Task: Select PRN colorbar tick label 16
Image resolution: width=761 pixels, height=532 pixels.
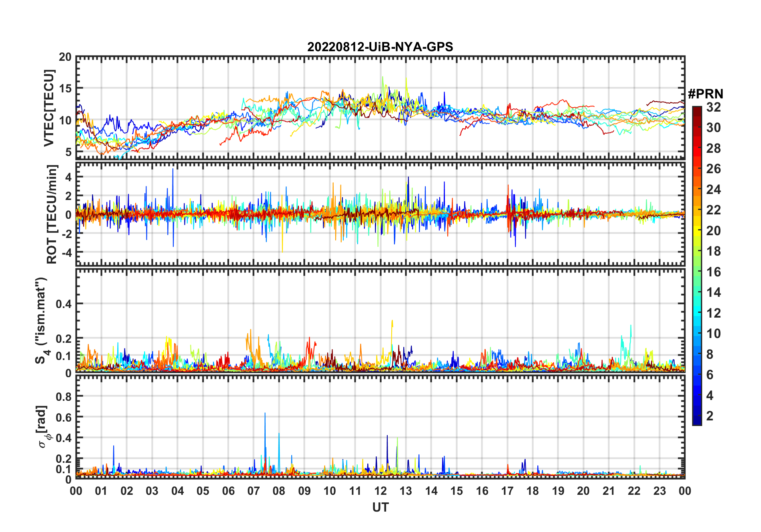Action: point(713,272)
